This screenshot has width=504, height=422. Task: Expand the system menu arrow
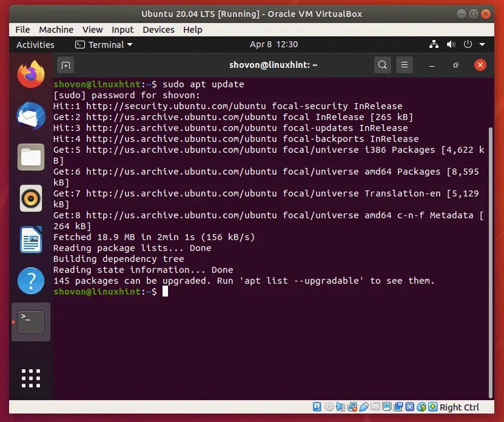point(482,45)
